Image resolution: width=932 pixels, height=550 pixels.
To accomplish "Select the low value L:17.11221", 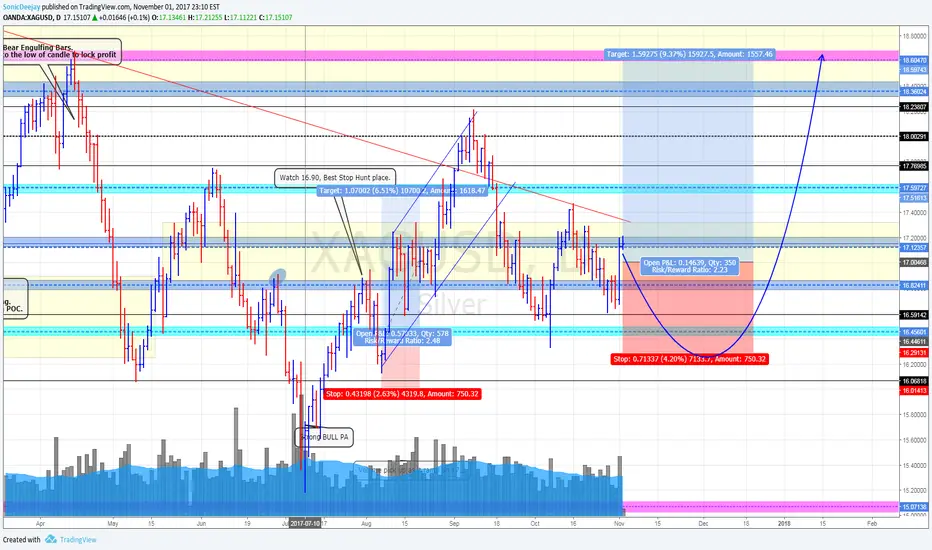I will tap(241, 18).
